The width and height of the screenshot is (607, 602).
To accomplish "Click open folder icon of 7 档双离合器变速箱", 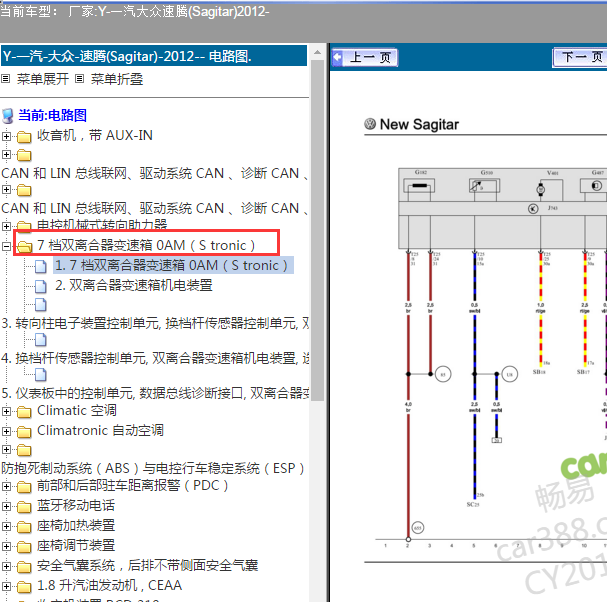I will tap(24, 246).
